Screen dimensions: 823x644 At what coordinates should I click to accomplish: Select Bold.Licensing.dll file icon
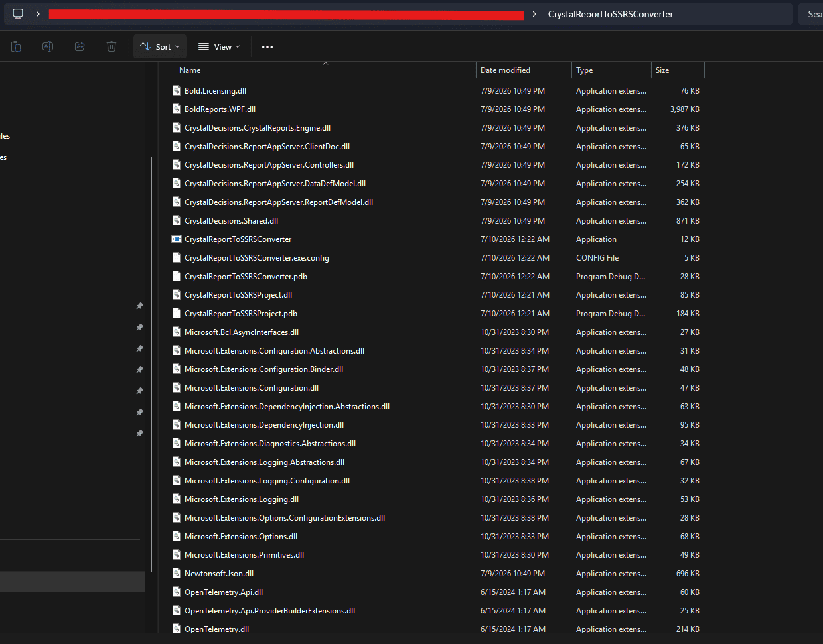tap(177, 91)
